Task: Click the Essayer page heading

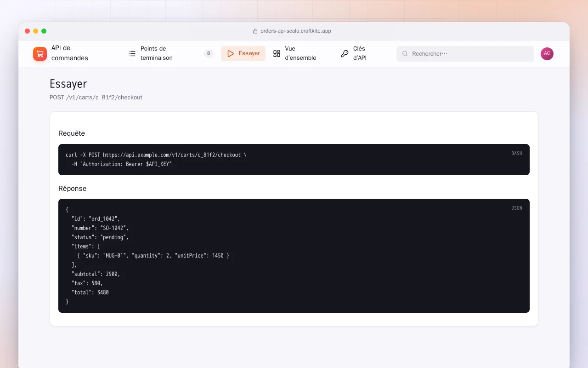Action: (x=68, y=84)
